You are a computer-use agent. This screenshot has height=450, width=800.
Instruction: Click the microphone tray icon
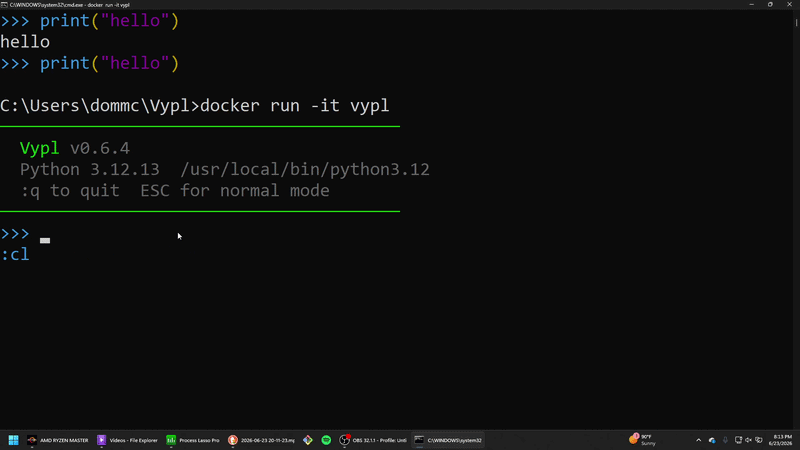[725, 440]
